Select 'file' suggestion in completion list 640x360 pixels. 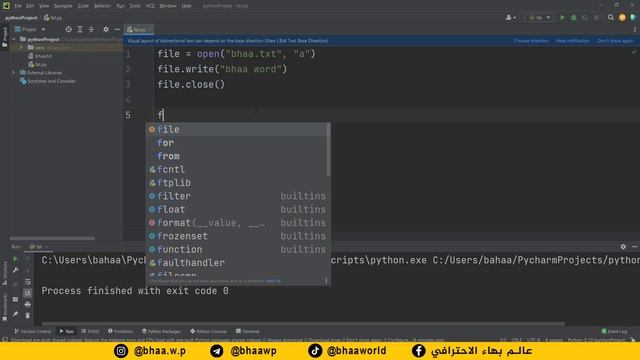tap(237, 129)
